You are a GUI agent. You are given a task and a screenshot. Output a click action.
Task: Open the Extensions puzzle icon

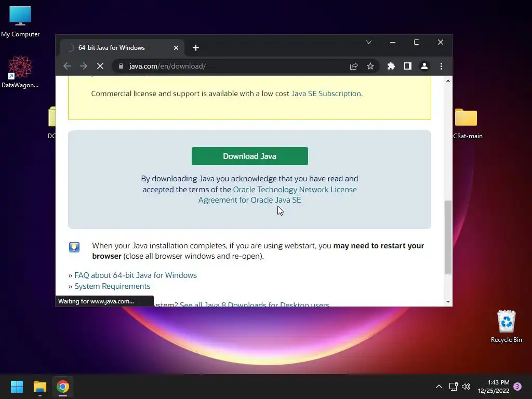(x=391, y=66)
